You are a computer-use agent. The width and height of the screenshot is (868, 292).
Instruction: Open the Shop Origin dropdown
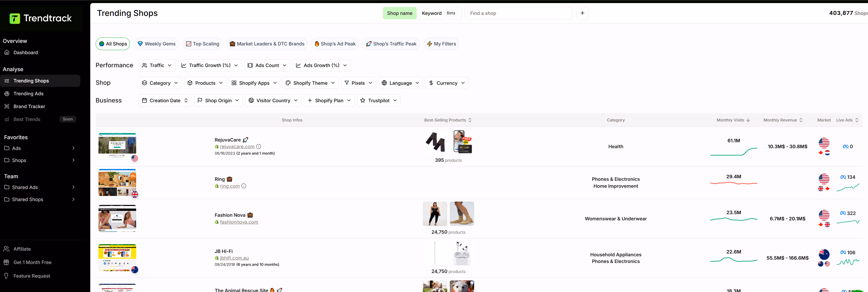click(x=218, y=100)
